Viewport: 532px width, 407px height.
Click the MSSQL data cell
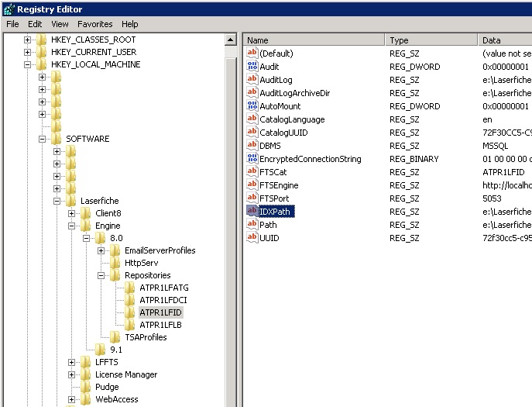pyautogui.click(x=495, y=146)
